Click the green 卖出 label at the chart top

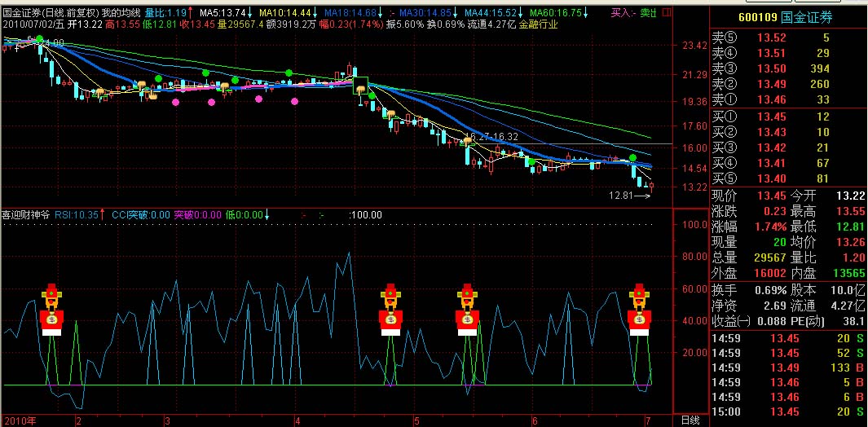[649, 11]
